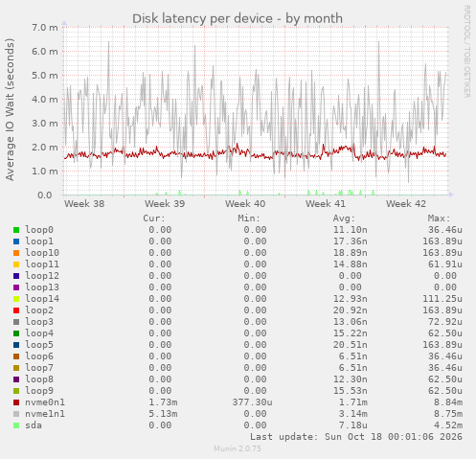Click the 'loop5' legend label
This screenshot has height=459, width=476.
[x=39, y=345]
